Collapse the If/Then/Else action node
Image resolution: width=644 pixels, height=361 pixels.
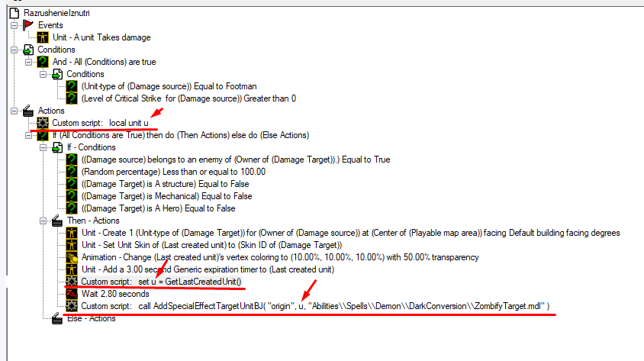tap(28, 136)
